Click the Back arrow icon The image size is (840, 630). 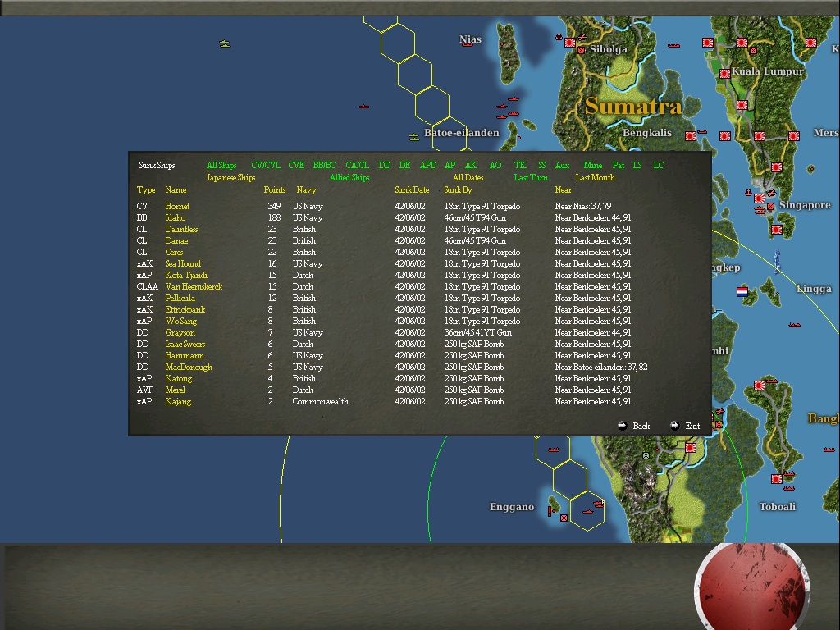(x=622, y=426)
